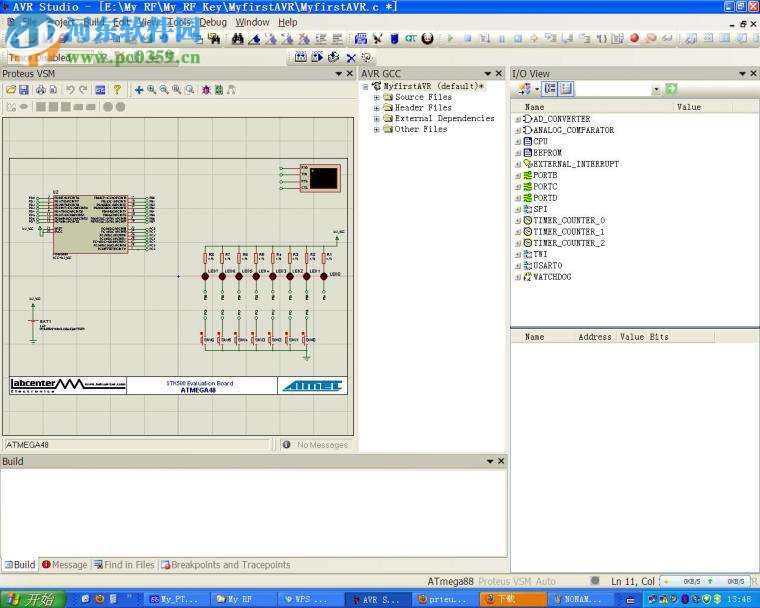Select the SPI entry in I/O View
Image resolution: width=760 pixels, height=608 pixels.
[x=540, y=209]
